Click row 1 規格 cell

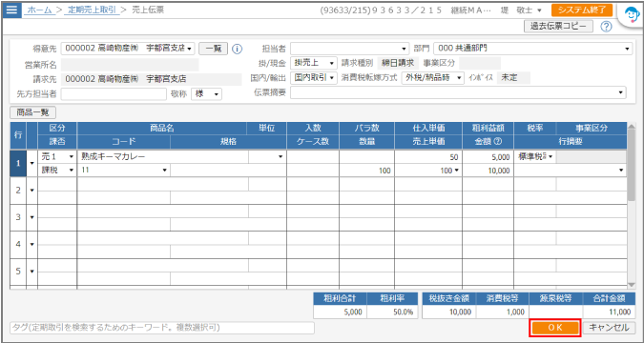[228, 171]
